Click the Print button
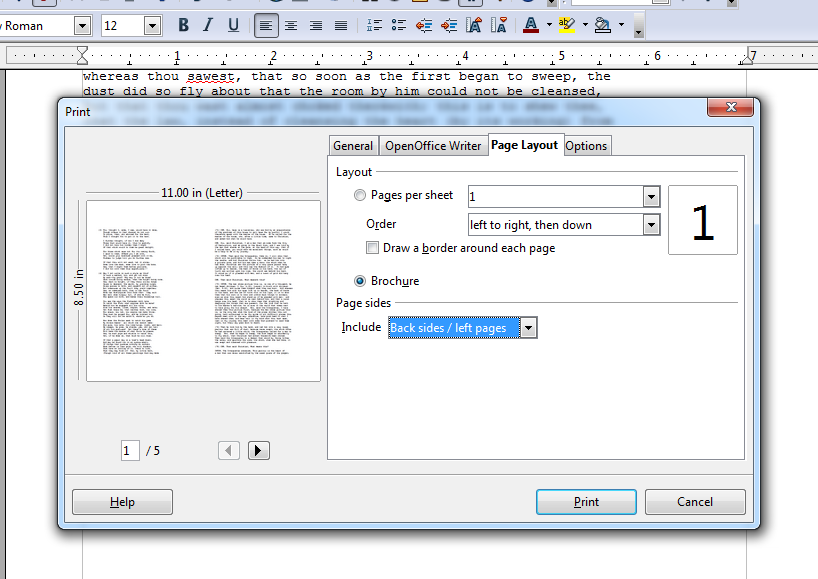Viewport: 818px width, 579px height. point(586,502)
